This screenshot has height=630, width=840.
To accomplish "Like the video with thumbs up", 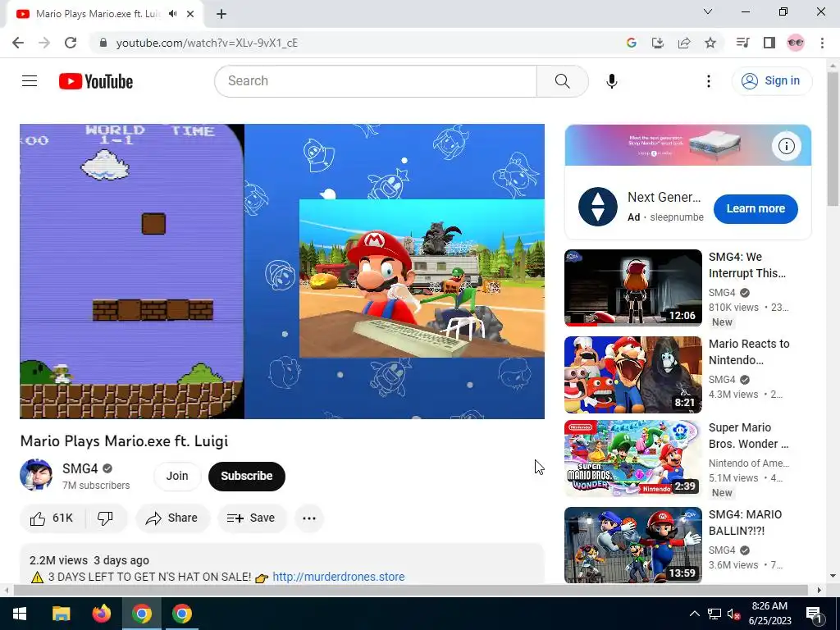I will tap(52, 518).
